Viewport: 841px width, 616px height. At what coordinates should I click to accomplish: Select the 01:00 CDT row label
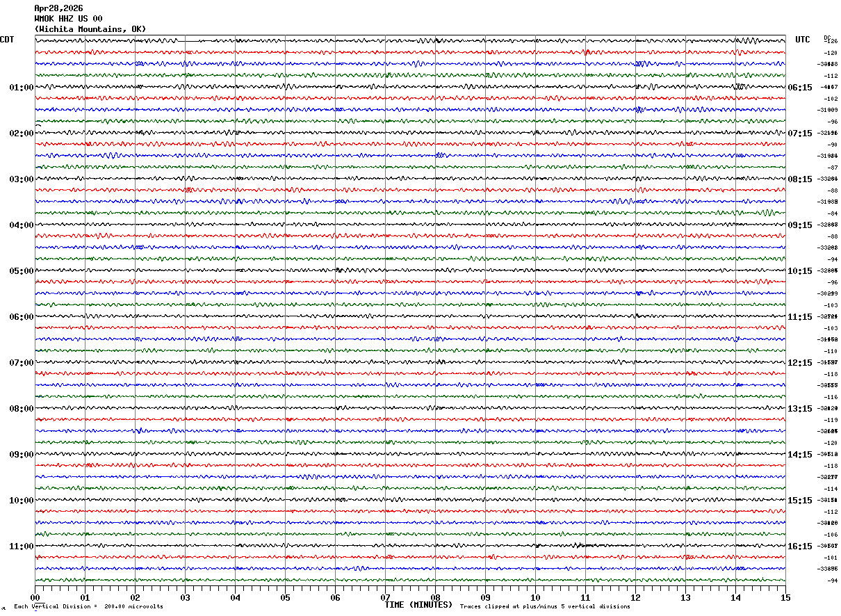(x=21, y=88)
